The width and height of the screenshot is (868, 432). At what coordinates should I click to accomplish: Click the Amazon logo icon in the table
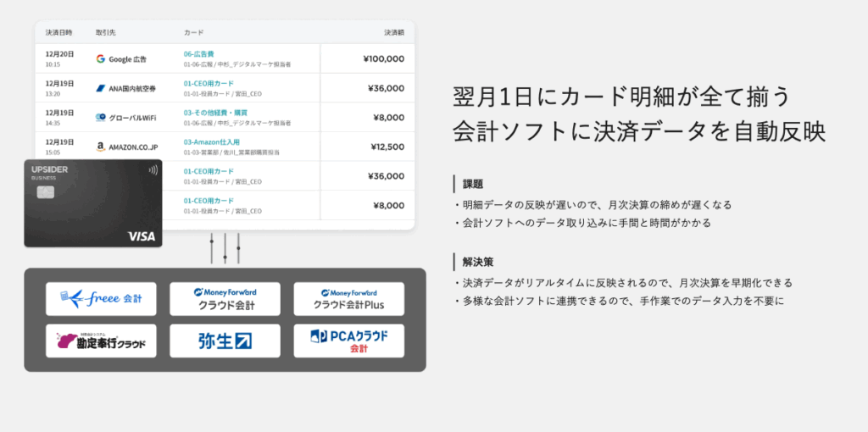pyautogui.click(x=101, y=147)
